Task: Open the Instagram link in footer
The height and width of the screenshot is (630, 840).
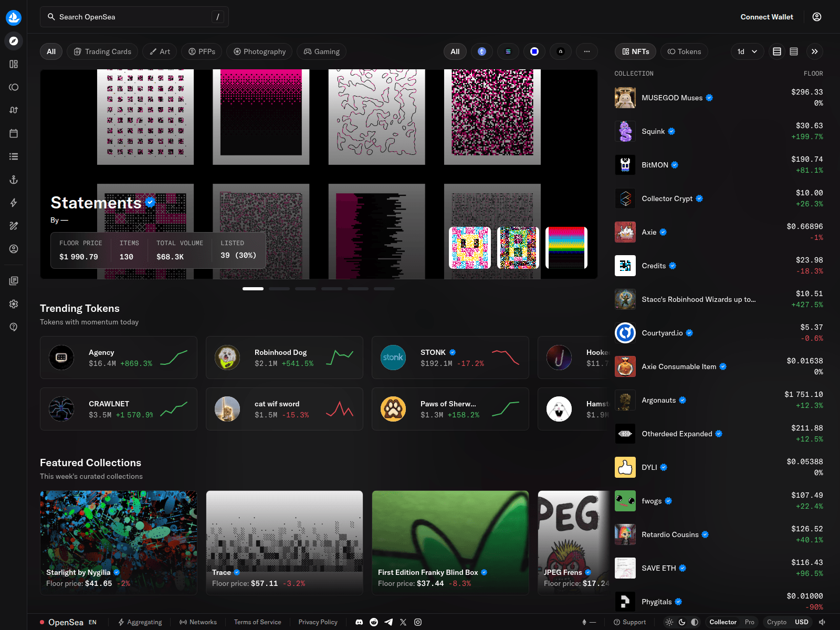Action: point(418,622)
